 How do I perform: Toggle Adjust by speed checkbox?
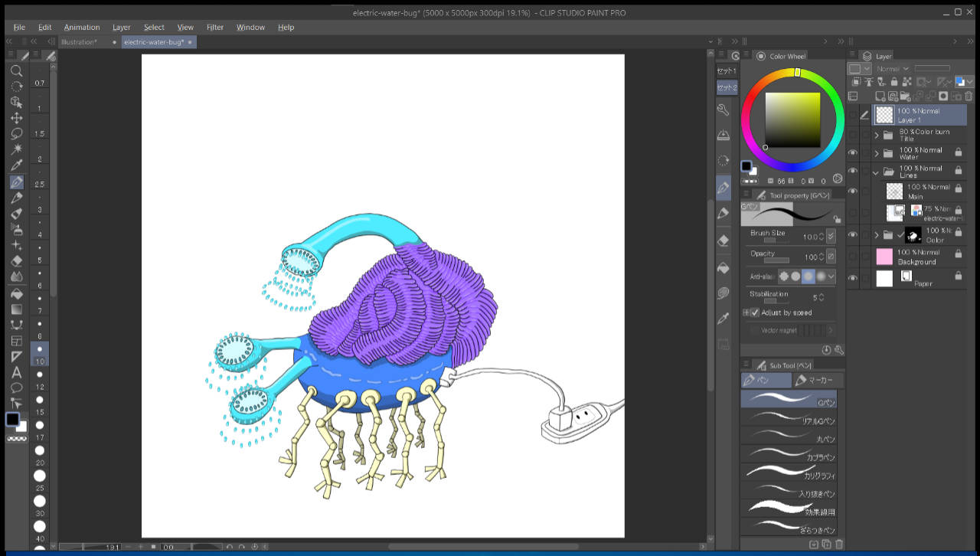(755, 312)
